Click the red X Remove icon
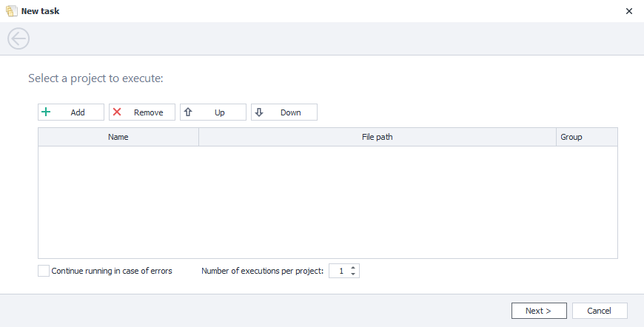This screenshot has width=644, height=327. 117,112
